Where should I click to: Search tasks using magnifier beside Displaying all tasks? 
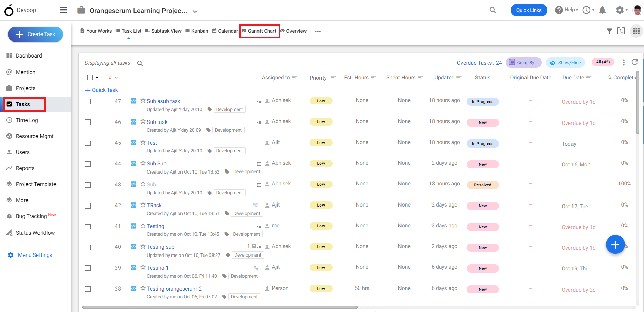(x=140, y=63)
